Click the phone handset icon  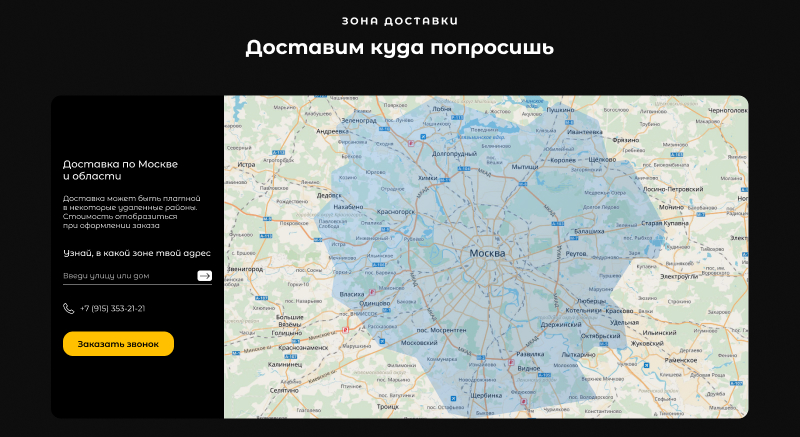click(x=68, y=309)
